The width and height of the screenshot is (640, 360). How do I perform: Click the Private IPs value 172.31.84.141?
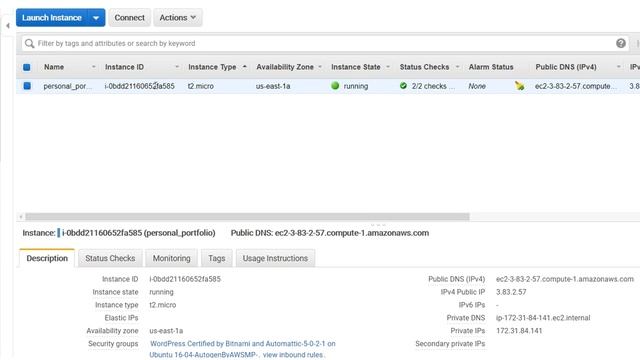(519, 331)
